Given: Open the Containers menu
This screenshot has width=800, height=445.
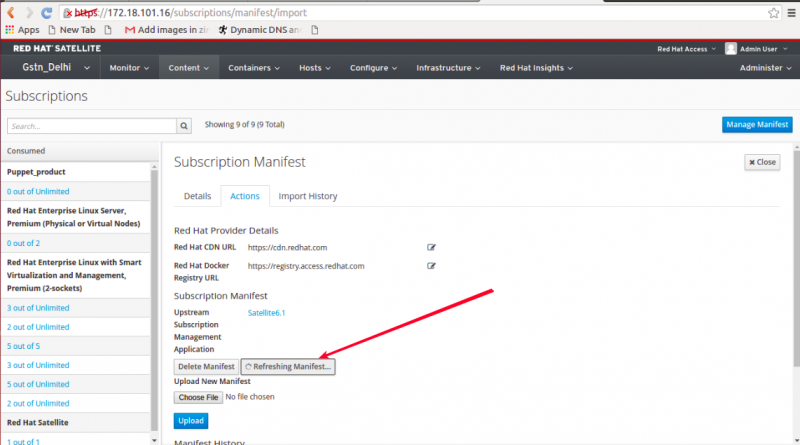Looking at the screenshot, I should click(254, 68).
